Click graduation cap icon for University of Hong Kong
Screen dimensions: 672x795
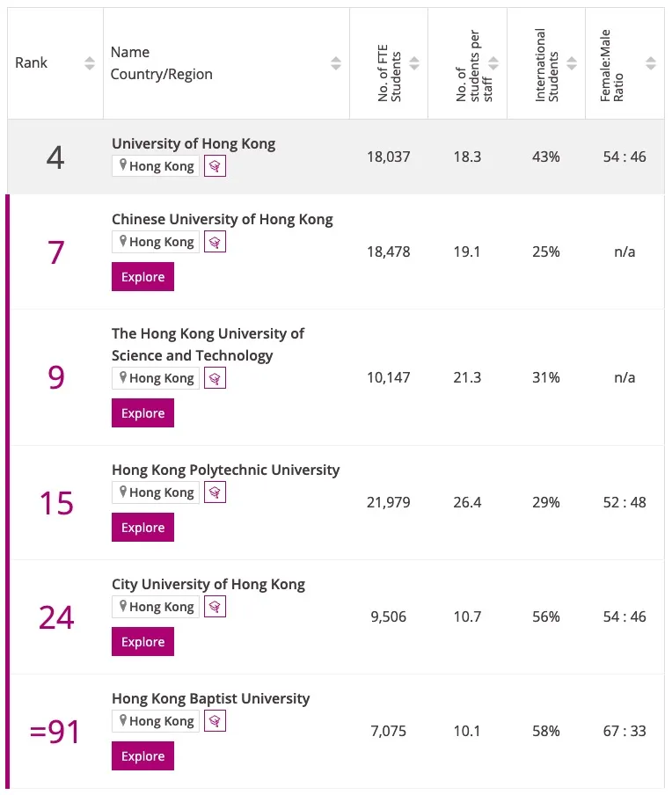pos(215,166)
